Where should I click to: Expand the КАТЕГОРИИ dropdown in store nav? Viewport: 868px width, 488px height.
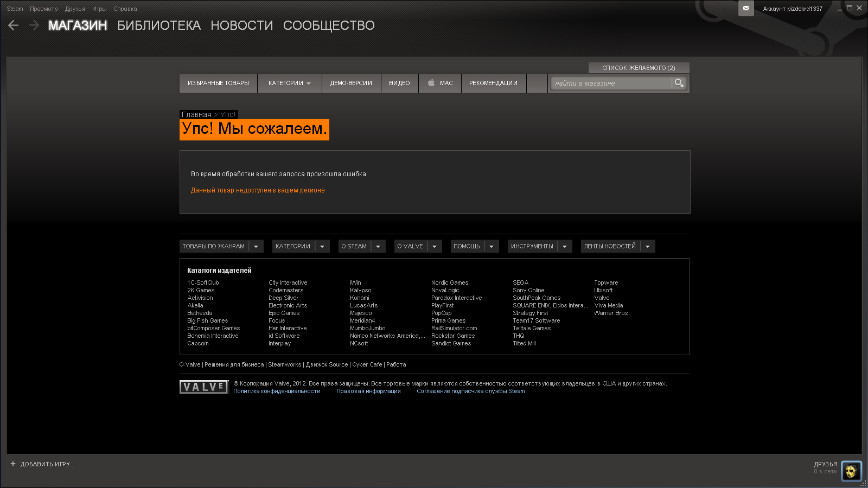point(290,83)
